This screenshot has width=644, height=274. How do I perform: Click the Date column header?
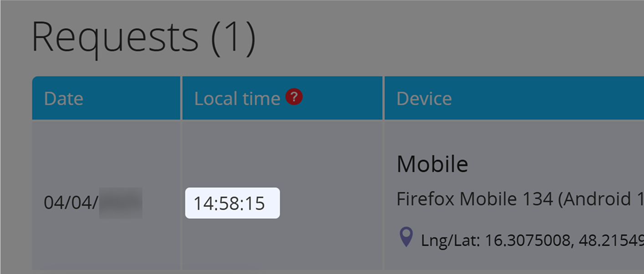(63, 98)
